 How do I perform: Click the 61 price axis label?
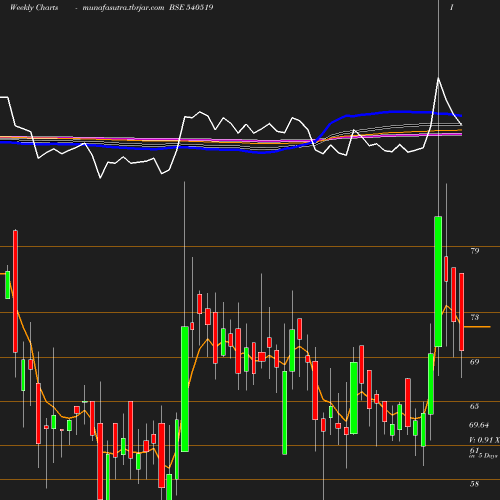tap(474, 450)
